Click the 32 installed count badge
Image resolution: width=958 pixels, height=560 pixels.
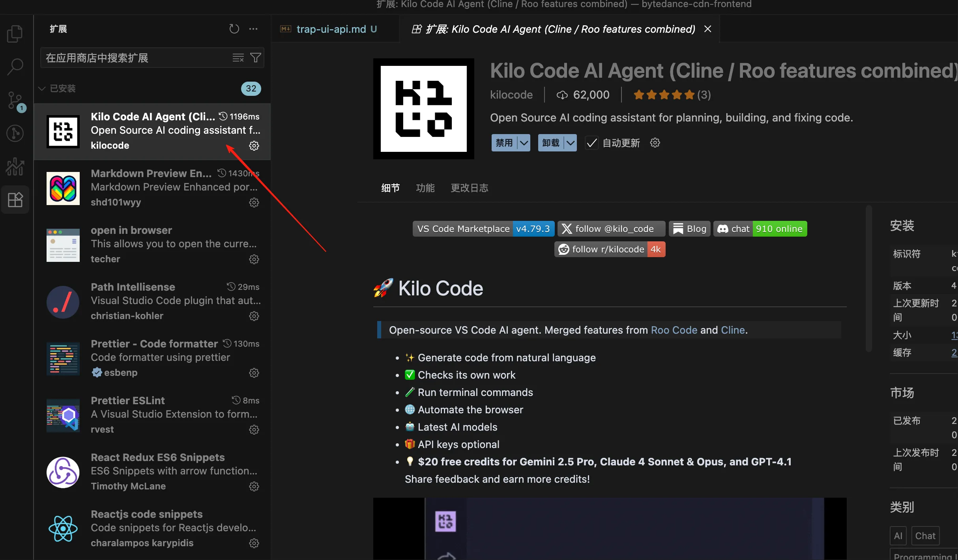pos(251,88)
